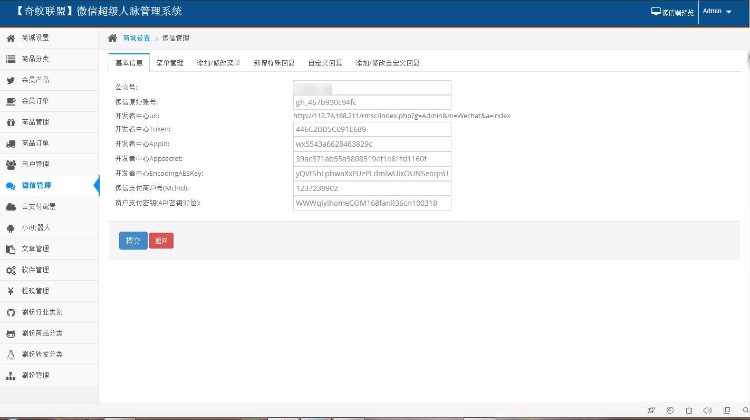This screenshot has width=750, height=420.
Task: Click the Android robot sidebar icon
Action: coord(11,228)
